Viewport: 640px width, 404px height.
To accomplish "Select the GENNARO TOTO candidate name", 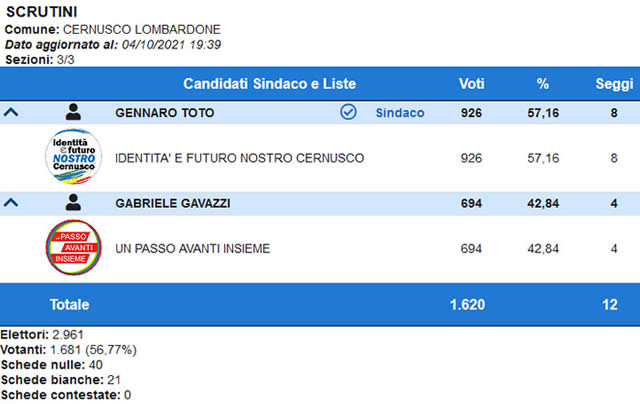I will pyautogui.click(x=164, y=113).
